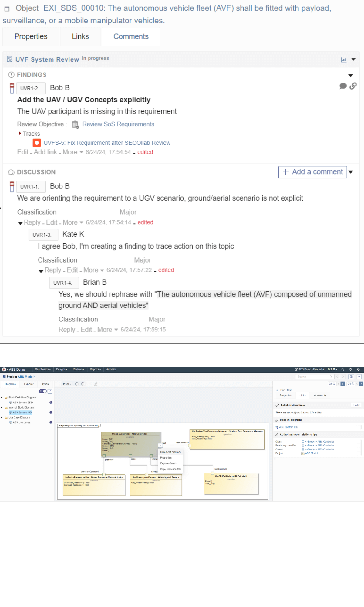Zoom out the diagram with minus icon
Viewport: 364px width, 607px height.
click(77, 384)
